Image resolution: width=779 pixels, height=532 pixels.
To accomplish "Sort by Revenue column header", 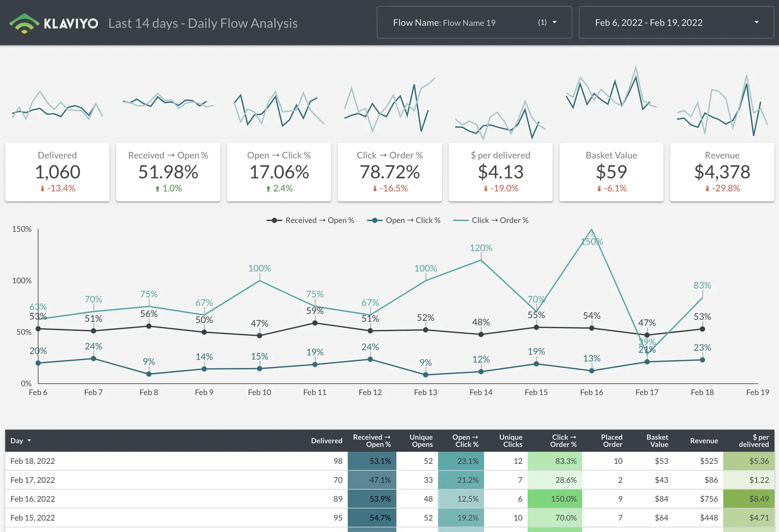I will [x=704, y=440].
